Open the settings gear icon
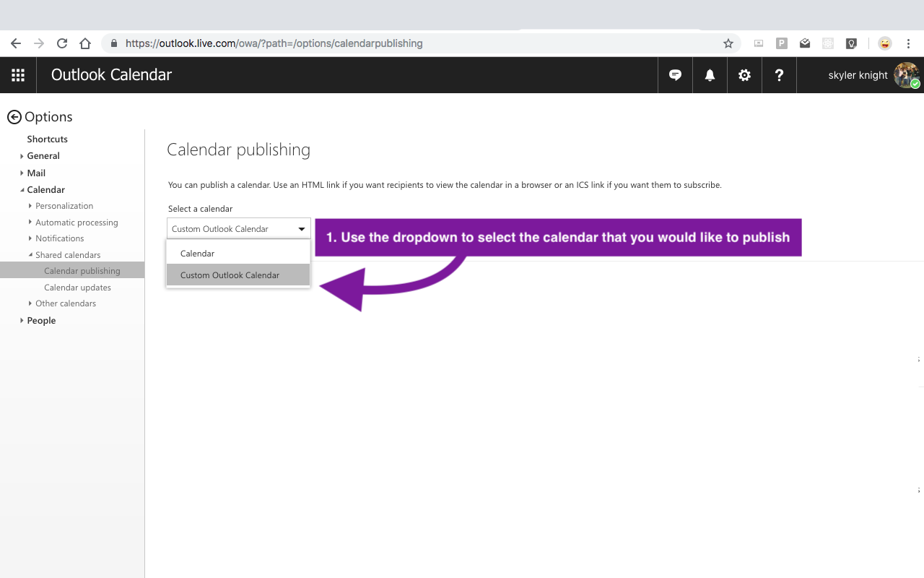 click(745, 75)
